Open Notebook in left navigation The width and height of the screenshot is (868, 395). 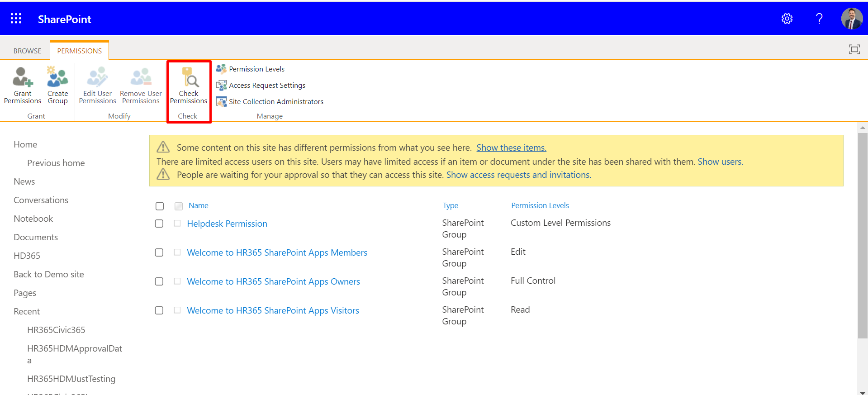pos(33,219)
